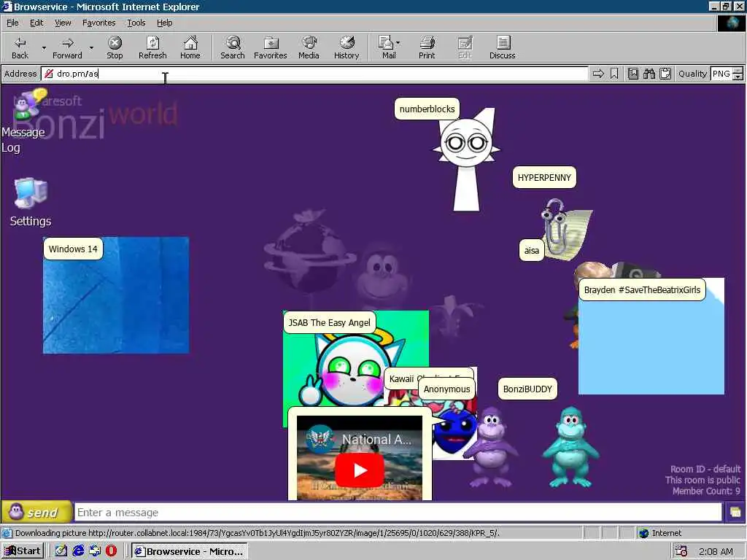Open the Edit menu

tap(36, 23)
